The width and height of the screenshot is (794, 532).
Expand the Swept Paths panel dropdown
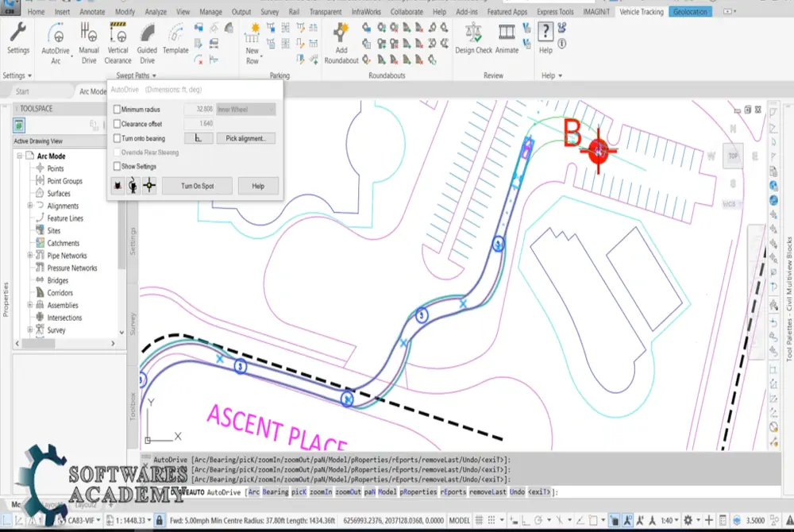137,75
